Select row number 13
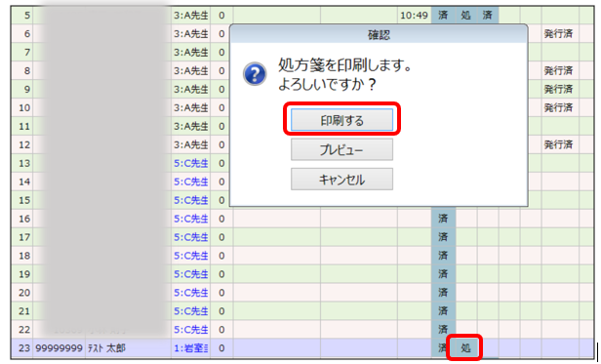The width and height of the screenshot is (601, 364). click(x=22, y=163)
